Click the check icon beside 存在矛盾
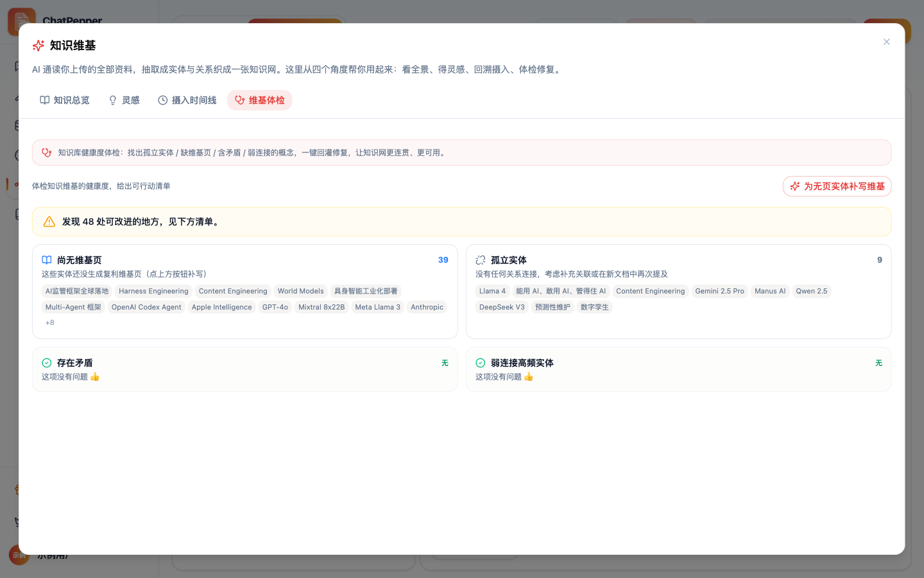Screen dimensions: 924x578 pos(47,363)
